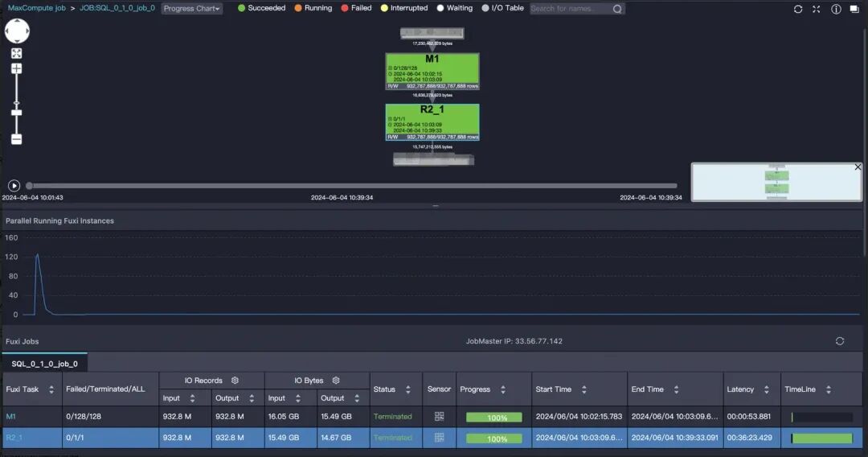Image resolution: width=868 pixels, height=457 pixels.
Task: Click the panel divider collapse handle
Action: coord(436,205)
